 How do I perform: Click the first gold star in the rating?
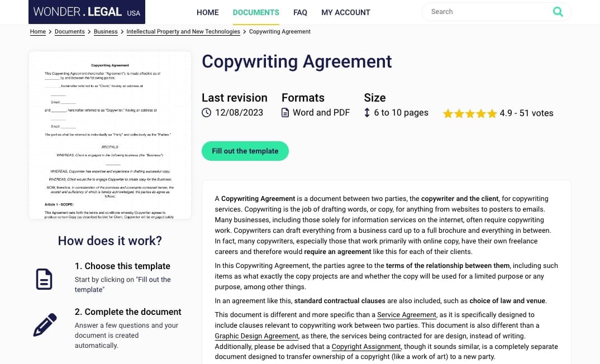tap(447, 113)
